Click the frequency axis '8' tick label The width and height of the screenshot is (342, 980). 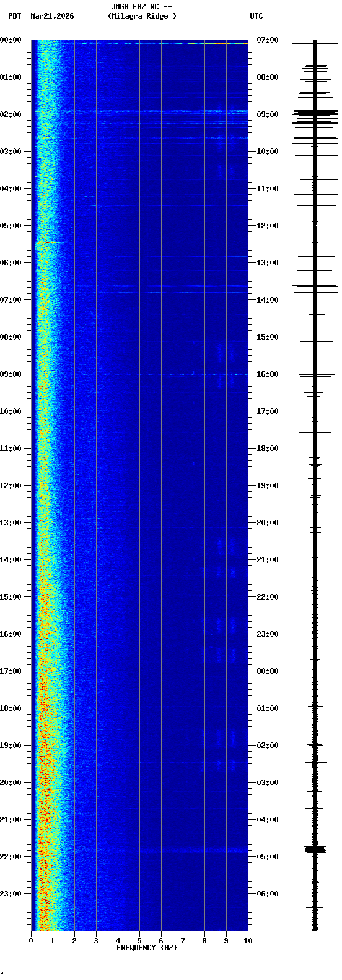(x=204, y=941)
